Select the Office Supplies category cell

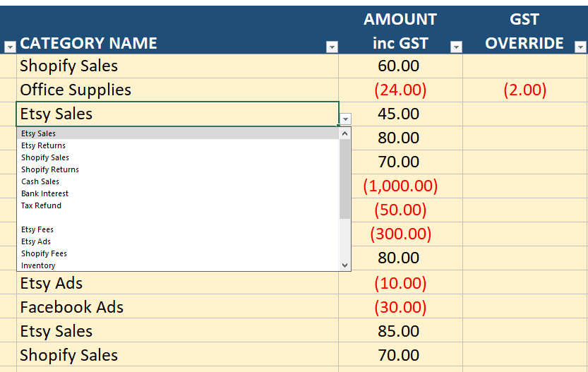click(177, 90)
